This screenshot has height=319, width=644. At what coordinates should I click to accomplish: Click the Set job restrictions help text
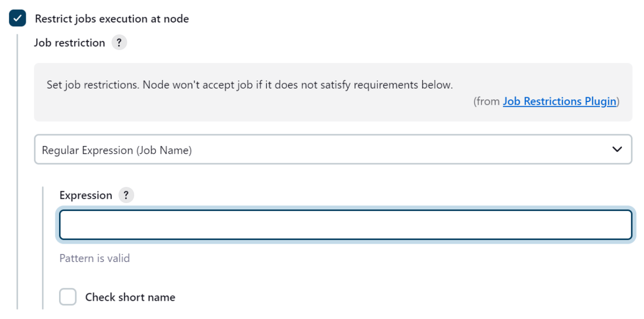[250, 85]
